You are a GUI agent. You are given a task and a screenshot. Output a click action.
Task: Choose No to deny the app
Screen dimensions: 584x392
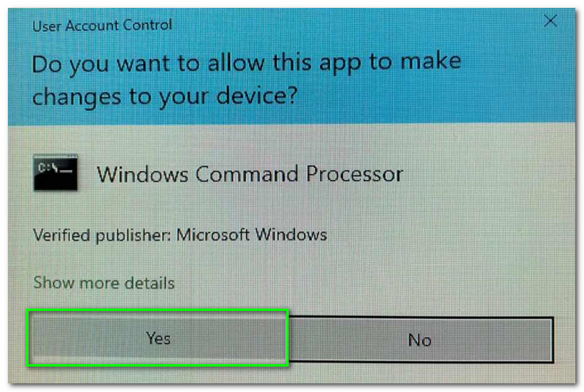coord(420,339)
